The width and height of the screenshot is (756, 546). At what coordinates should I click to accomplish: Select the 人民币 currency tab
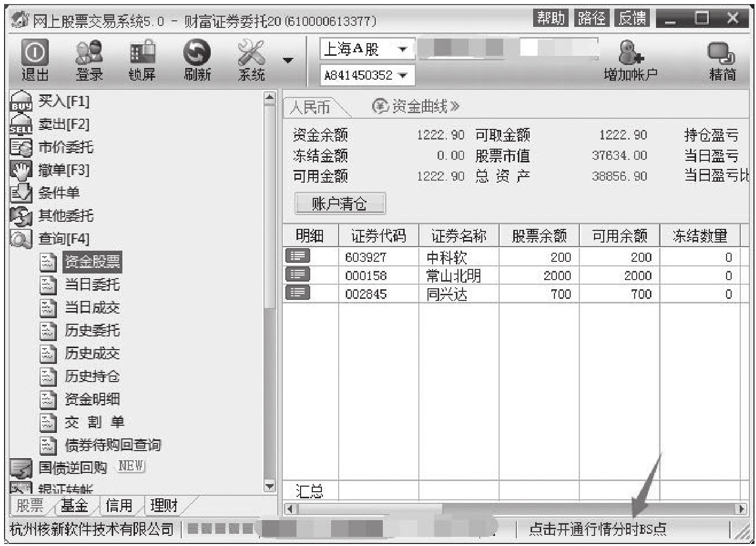pyautogui.click(x=310, y=108)
